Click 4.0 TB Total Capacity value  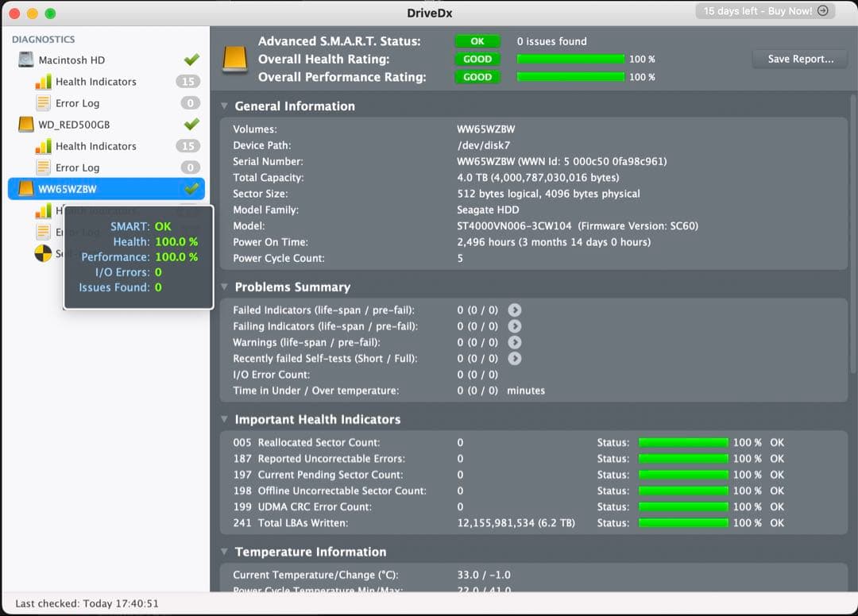pos(538,178)
